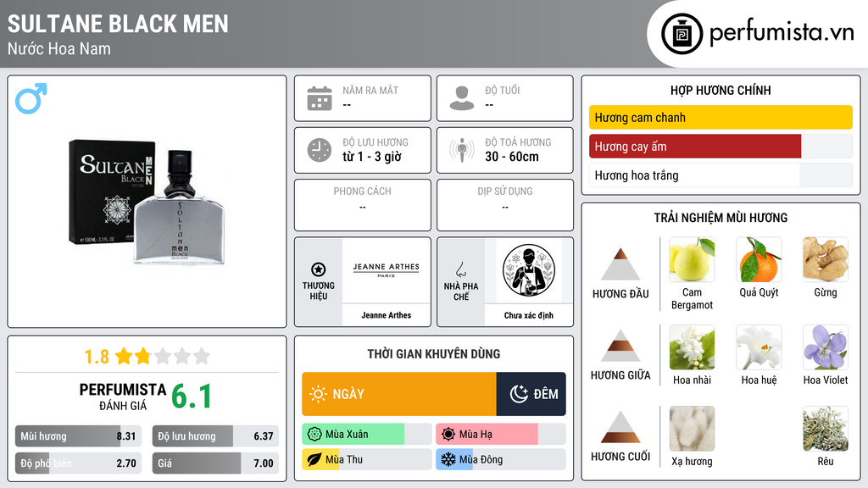Click the Xạ hương musk image
This screenshot has height=488, width=868.
pos(692,429)
